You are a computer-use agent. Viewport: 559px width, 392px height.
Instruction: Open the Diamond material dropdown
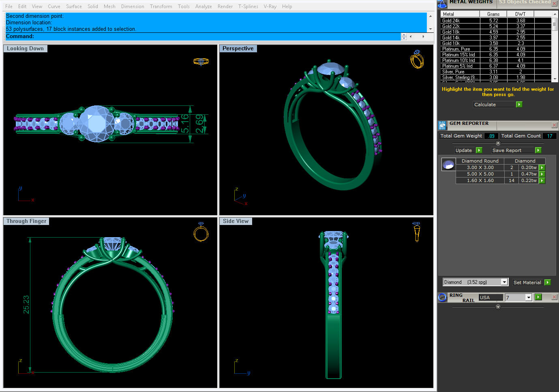point(504,282)
